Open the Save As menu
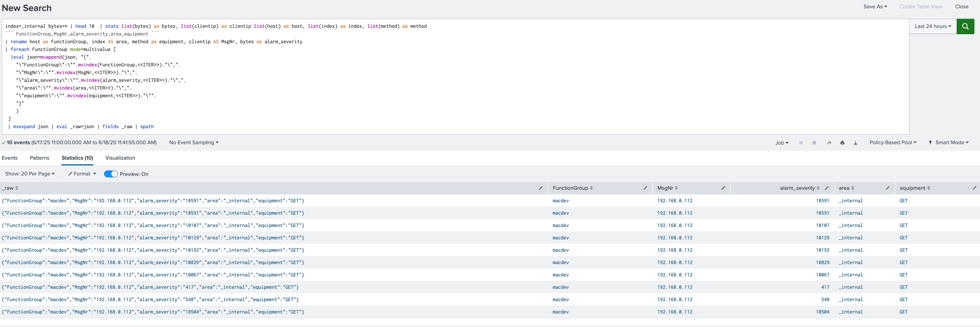 coord(875,7)
